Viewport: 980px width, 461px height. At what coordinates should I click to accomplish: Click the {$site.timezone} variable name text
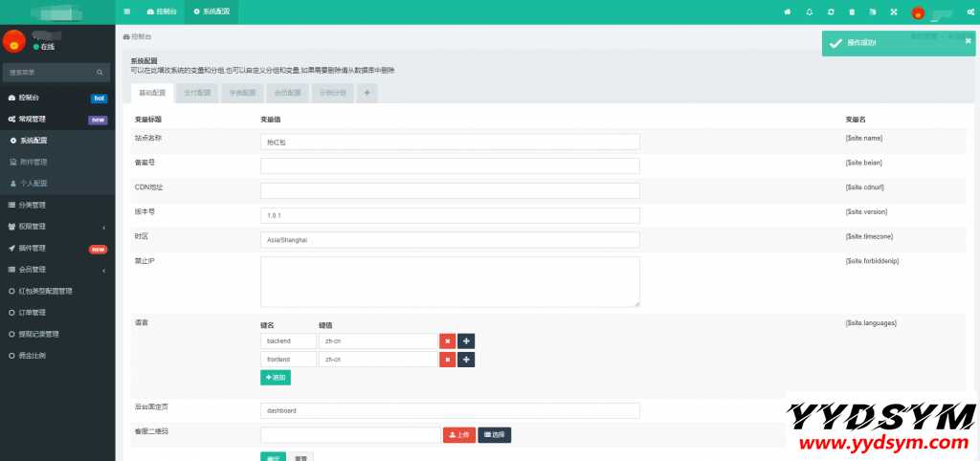coord(869,237)
